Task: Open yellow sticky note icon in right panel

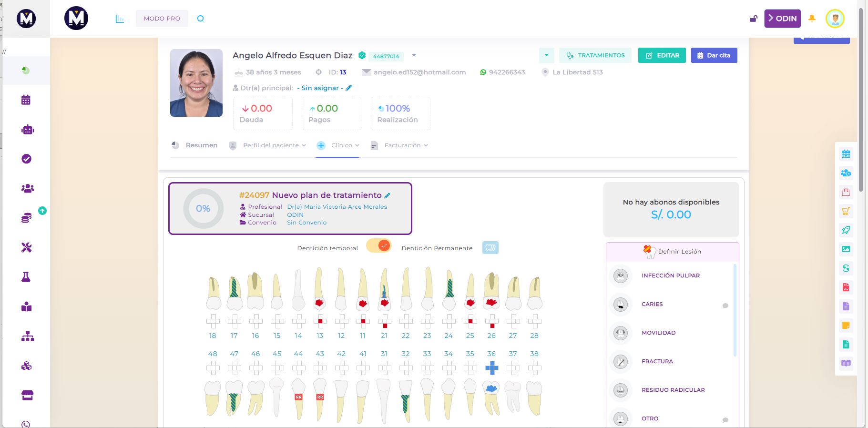Action: click(846, 326)
